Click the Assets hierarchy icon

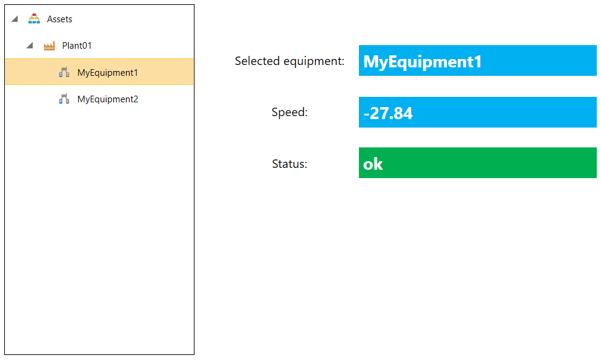34,19
